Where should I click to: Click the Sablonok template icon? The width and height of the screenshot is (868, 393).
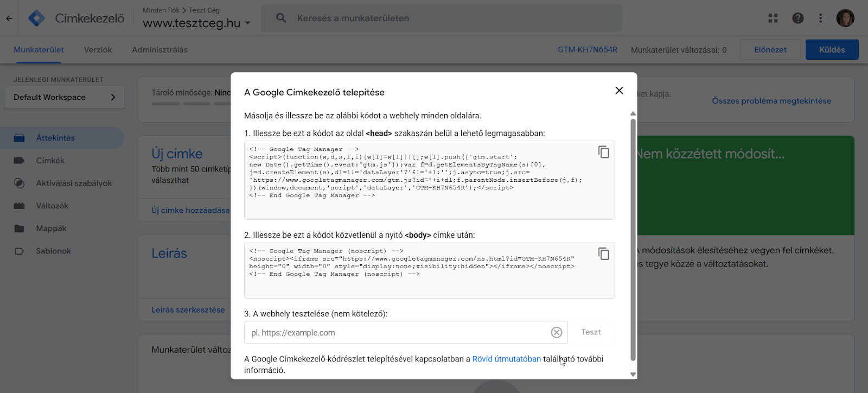[20, 251]
